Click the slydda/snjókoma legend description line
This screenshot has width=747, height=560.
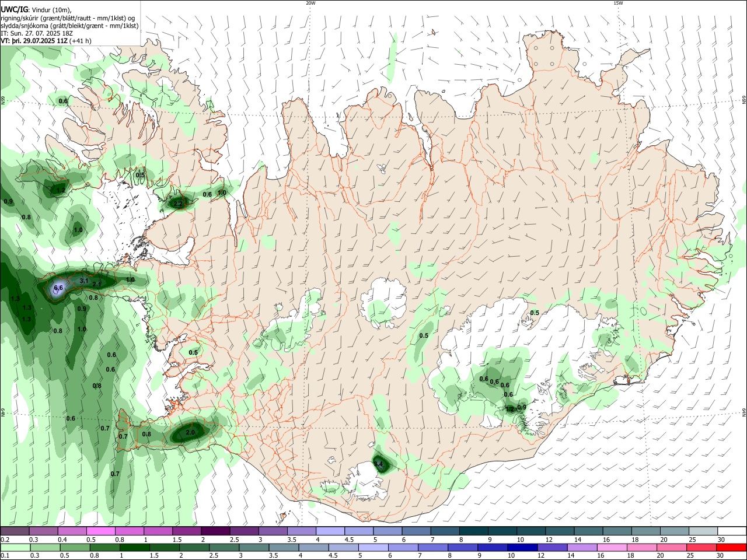click(69, 26)
